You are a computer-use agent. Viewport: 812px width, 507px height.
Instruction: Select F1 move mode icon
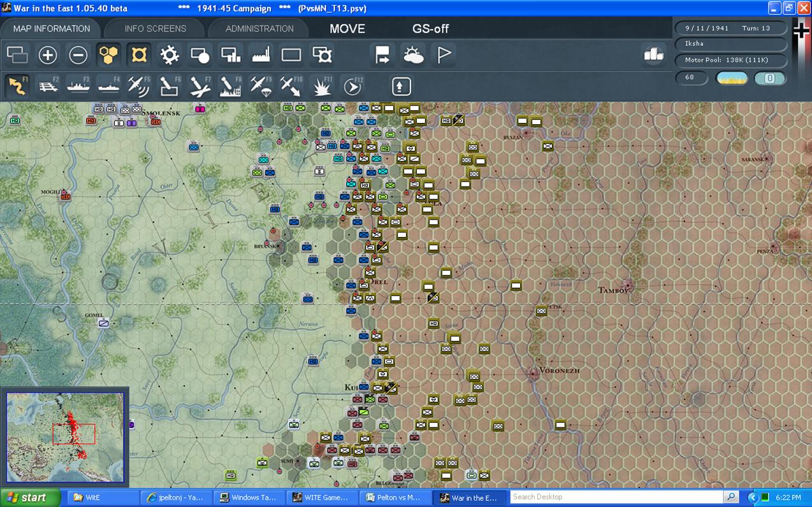(x=17, y=86)
